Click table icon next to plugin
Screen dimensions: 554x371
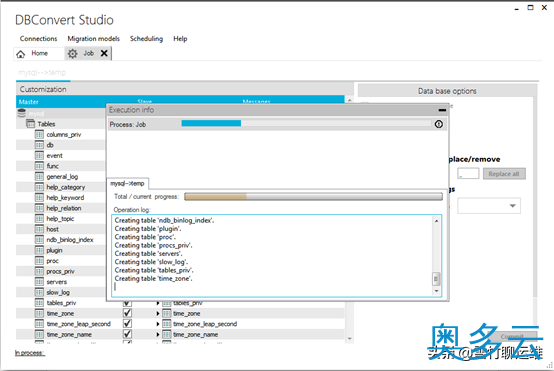(39, 250)
